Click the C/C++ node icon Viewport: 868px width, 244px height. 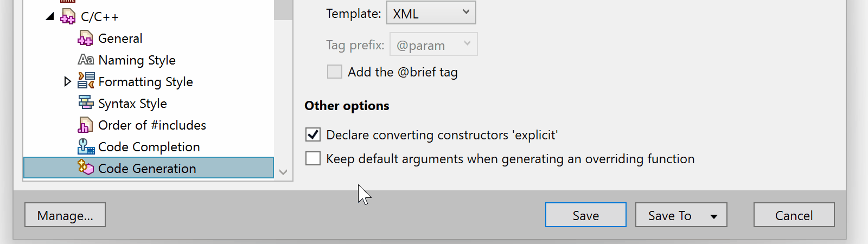tap(68, 17)
